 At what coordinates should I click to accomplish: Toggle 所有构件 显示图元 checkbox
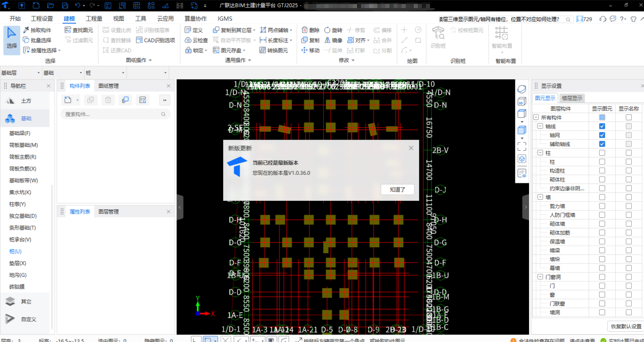pyautogui.click(x=602, y=117)
